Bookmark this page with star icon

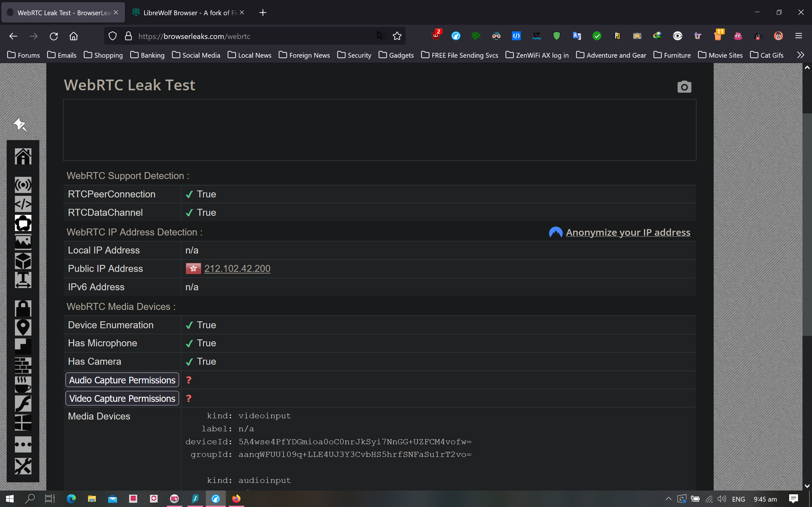397,36
